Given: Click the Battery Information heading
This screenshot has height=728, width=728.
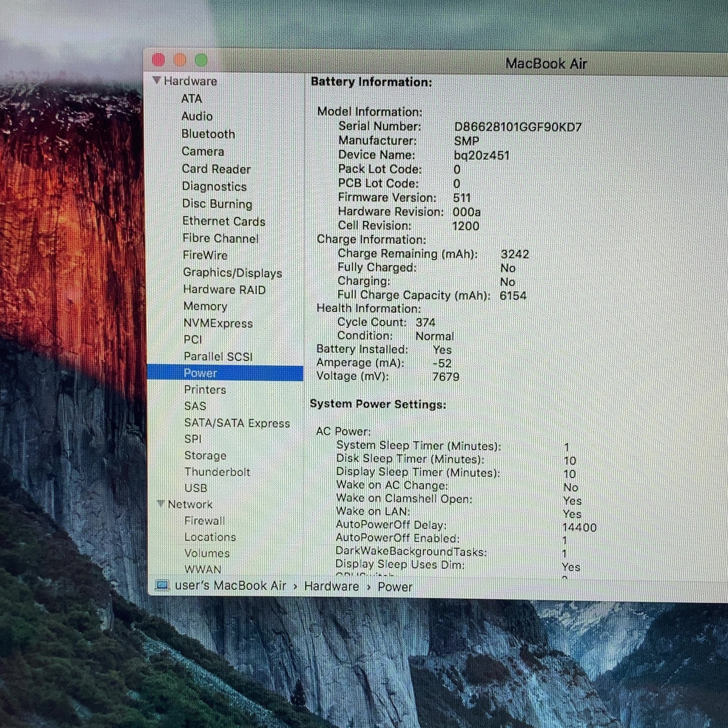Looking at the screenshot, I should click(371, 82).
